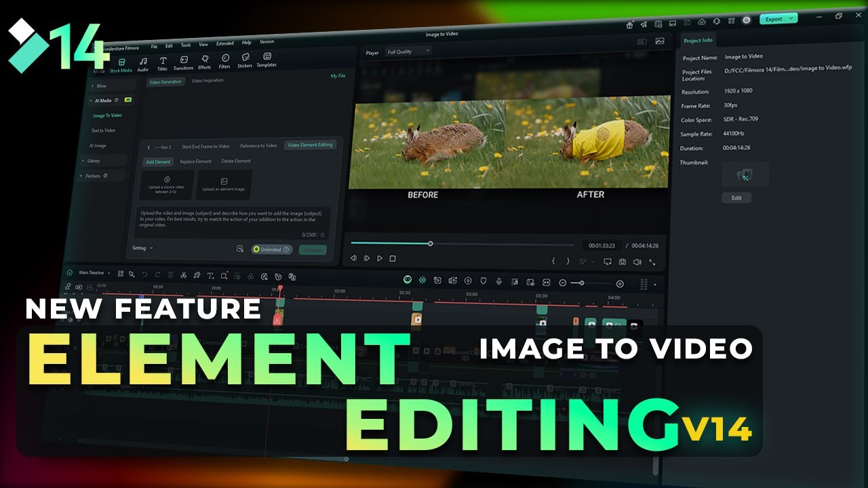The image size is (868, 488).
Task: Click the text tool icon in the timeline toolbar
Action: coord(210,276)
